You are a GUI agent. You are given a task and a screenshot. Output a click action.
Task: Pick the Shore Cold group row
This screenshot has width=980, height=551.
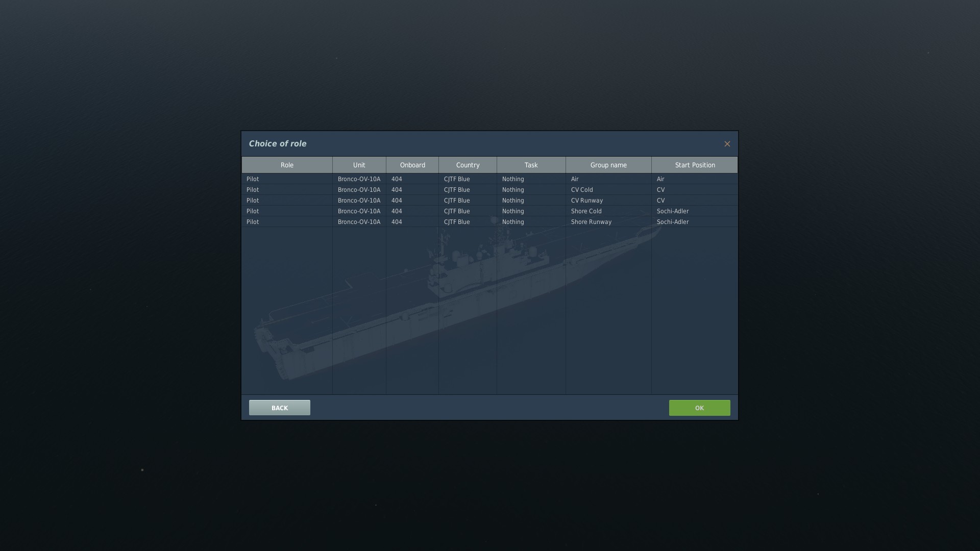(x=586, y=211)
